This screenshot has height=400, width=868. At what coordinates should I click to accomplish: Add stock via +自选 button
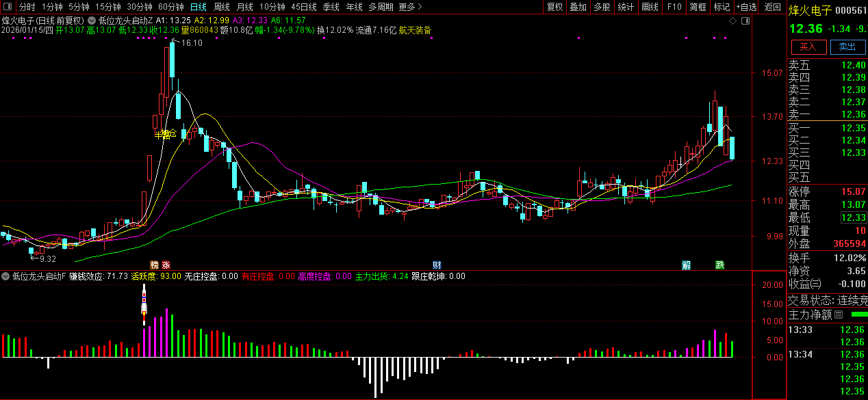coord(747,7)
